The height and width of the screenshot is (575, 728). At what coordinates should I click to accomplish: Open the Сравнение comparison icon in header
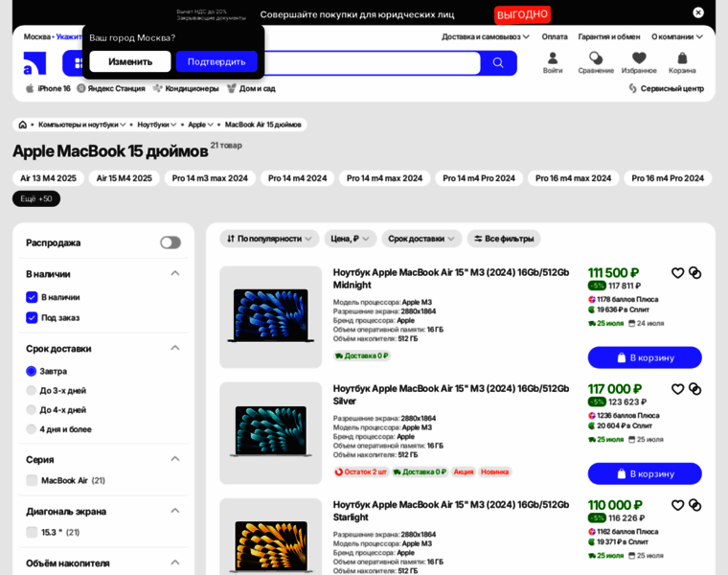pyautogui.click(x=596, y=62)
